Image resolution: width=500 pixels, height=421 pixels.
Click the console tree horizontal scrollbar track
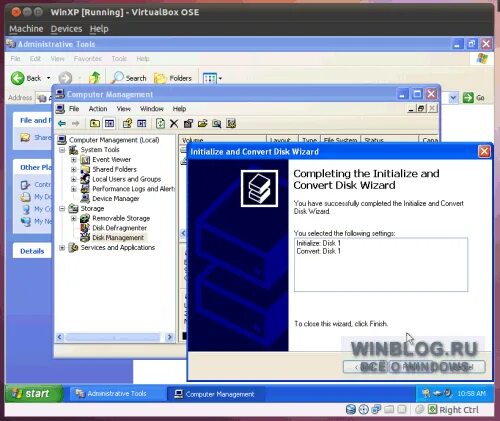(x=113, y=337)
